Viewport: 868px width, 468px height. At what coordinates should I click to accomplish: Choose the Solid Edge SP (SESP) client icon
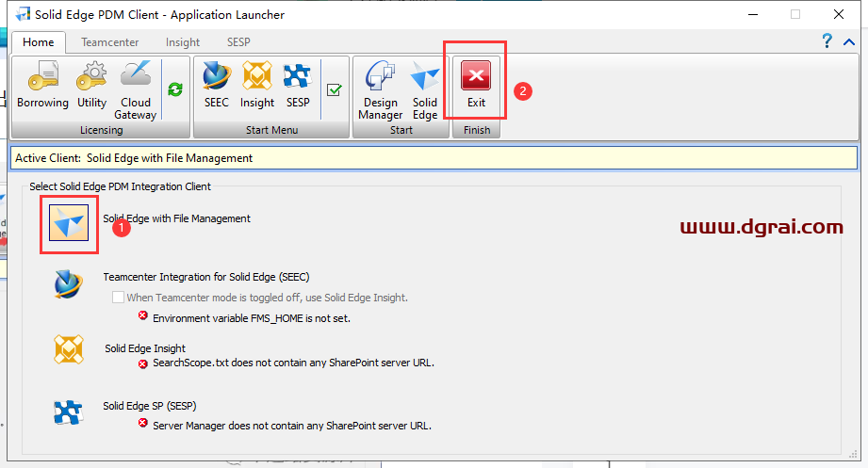click(69, 412)
